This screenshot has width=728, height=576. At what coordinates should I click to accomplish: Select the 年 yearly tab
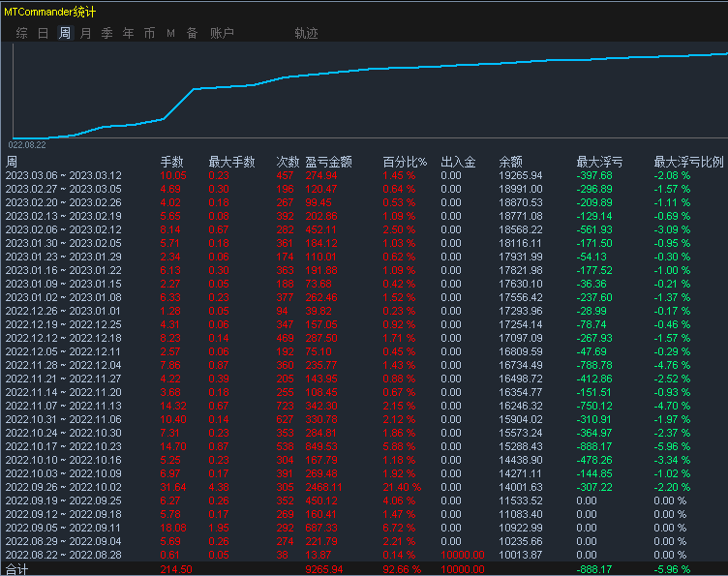[128, 33]
